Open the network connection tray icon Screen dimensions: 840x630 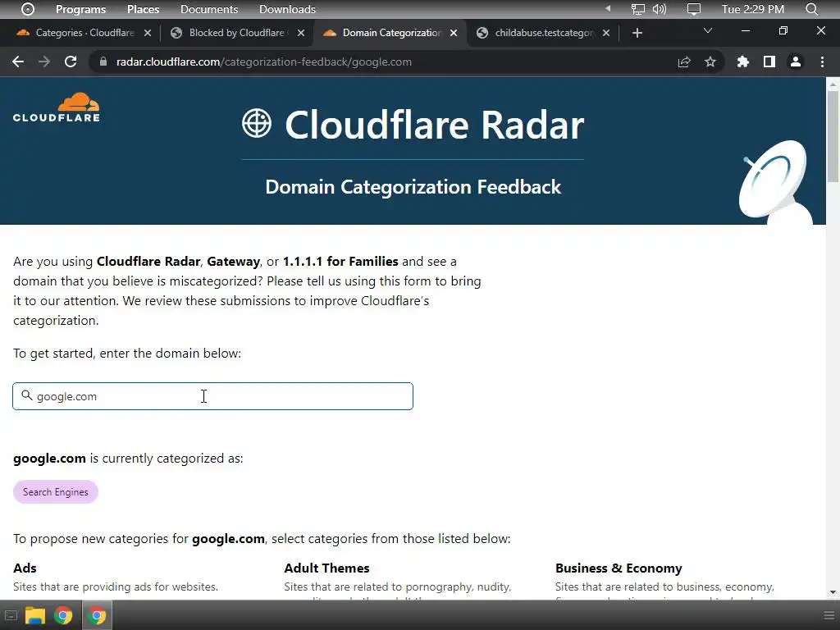(637, 9)
